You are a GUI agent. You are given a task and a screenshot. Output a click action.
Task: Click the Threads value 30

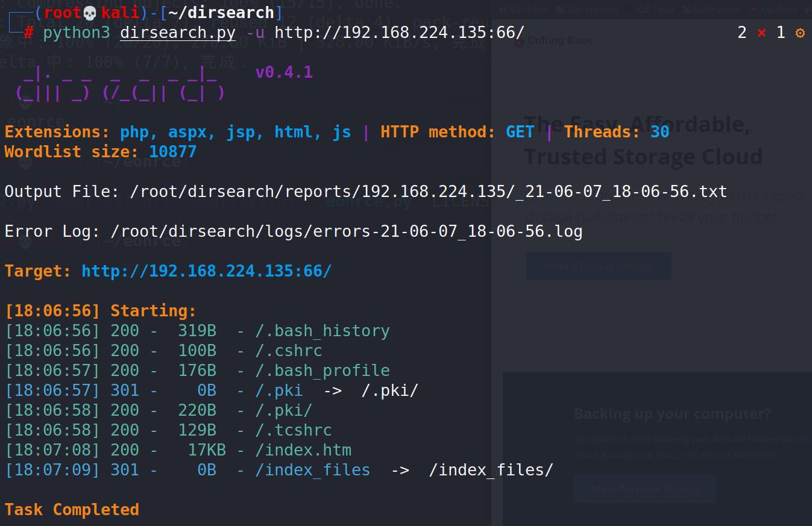[660, 132]
